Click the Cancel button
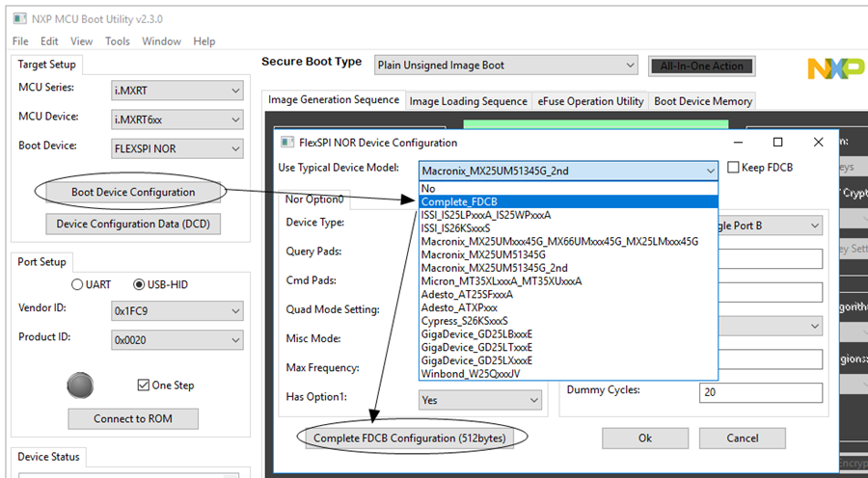868x478 pixels. pos(742,438)
